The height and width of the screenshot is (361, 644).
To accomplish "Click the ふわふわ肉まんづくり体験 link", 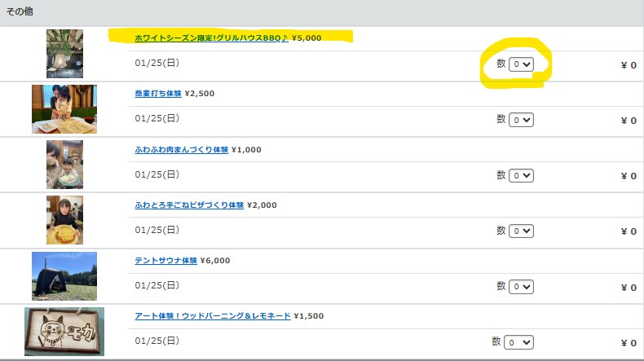I will [x=182, y=150].
